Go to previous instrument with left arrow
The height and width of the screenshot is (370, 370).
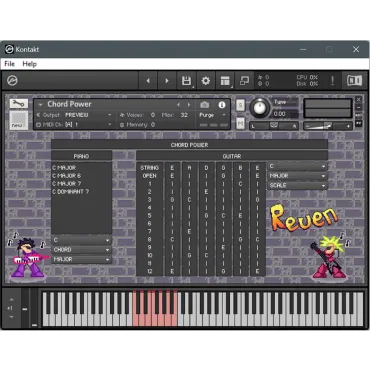point(148,80)
